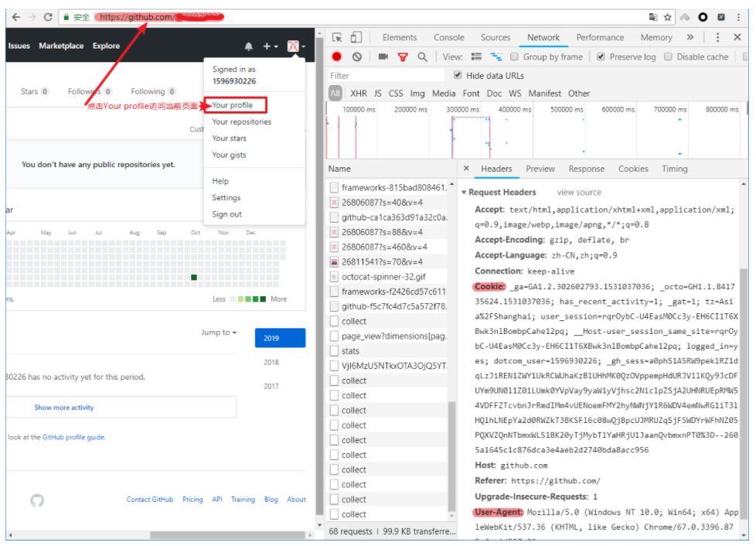
Task: Switch to the Preview tab
Action: click(540, 169)
